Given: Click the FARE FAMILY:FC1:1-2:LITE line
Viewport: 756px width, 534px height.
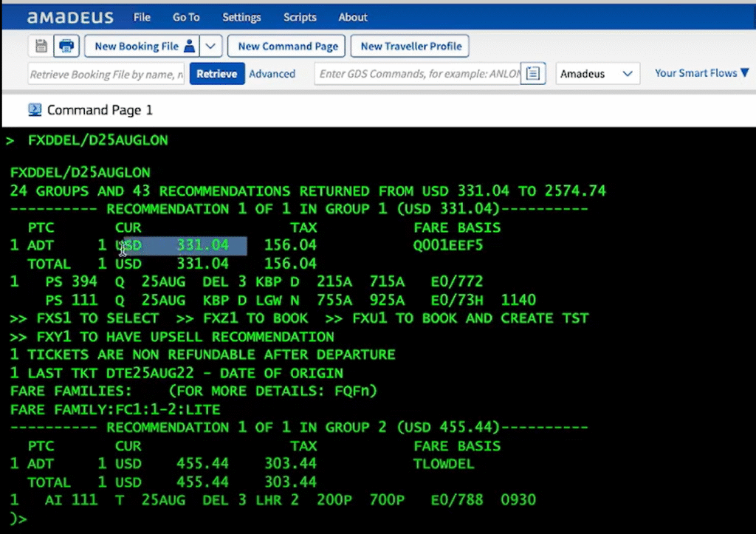Looking at the screenshot, I should click(x=115, y=409).
